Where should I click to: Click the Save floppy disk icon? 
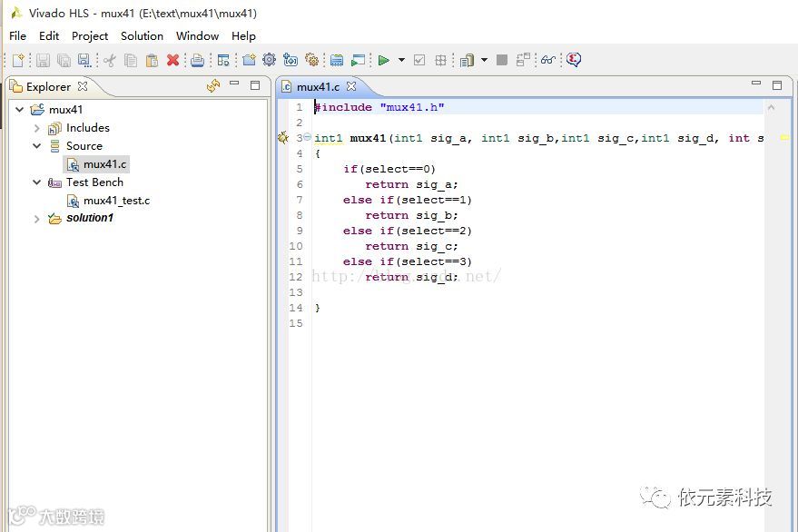click(43, 60)
